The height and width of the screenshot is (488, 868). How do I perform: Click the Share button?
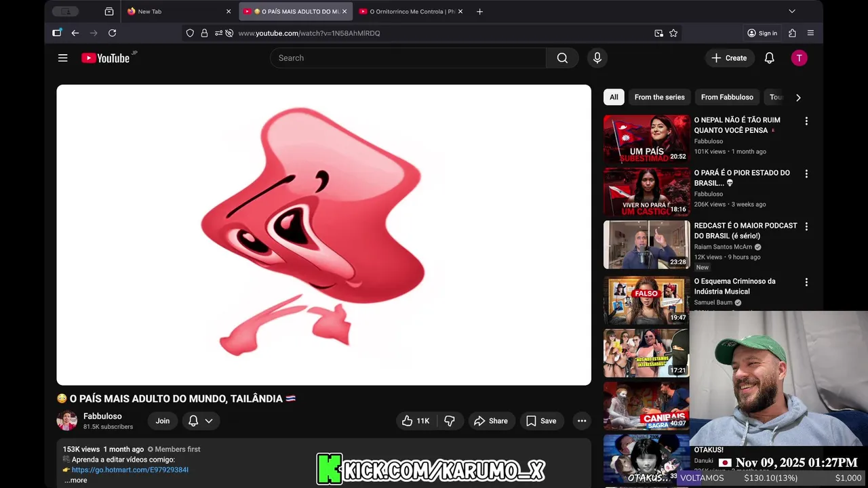[x=491, y=421]
